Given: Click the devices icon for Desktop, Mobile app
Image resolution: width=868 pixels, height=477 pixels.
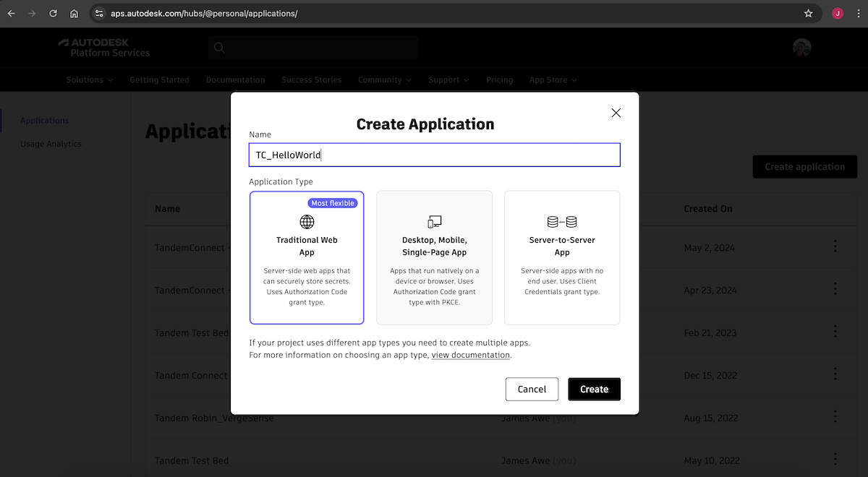Looking at the screenshot, I should tap(434, 222).
